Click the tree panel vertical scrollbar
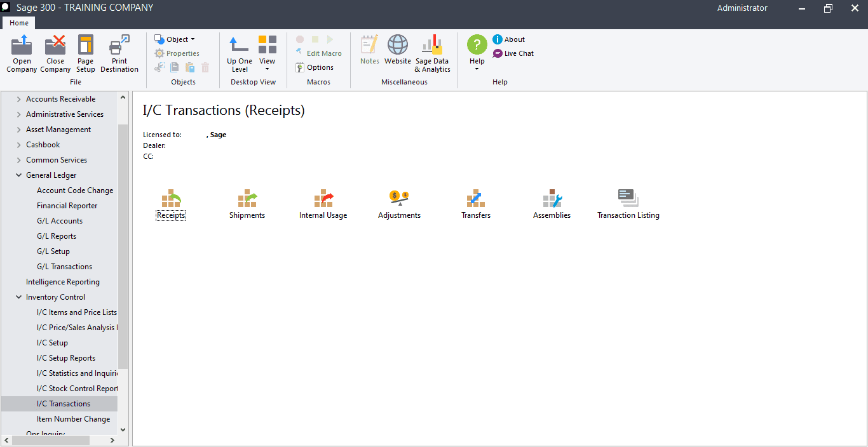868x447 pixels. [123, 246]
